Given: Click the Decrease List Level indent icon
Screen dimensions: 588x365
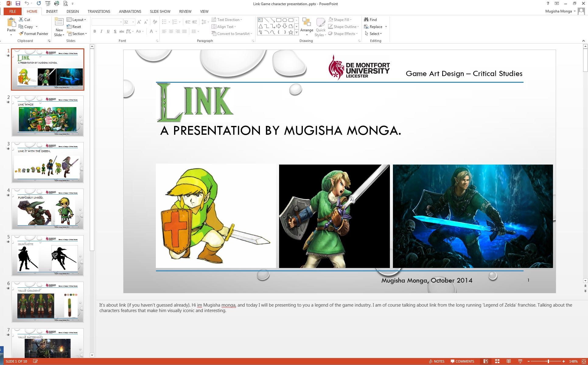Looking at the screenshot, I should (188, 22).
